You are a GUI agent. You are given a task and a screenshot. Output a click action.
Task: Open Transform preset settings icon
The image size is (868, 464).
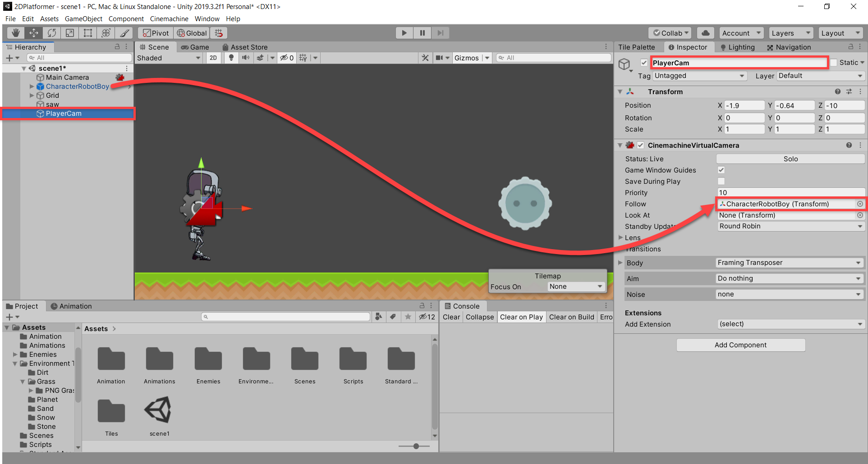click(x=849, y=91)
